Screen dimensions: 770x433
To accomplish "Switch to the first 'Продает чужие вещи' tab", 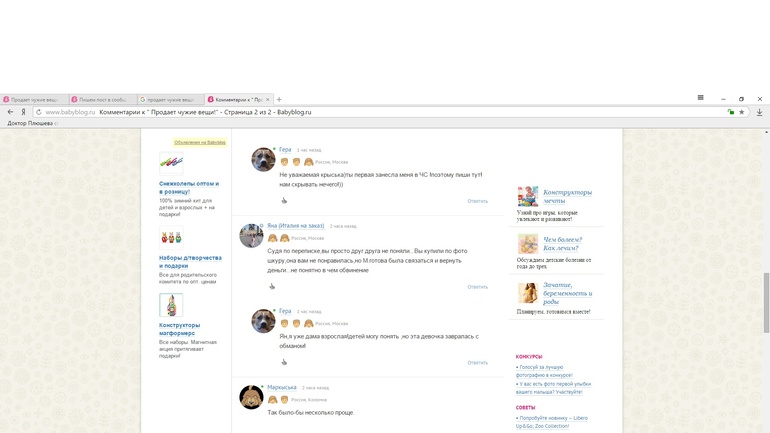I will [x=33, y=100].
